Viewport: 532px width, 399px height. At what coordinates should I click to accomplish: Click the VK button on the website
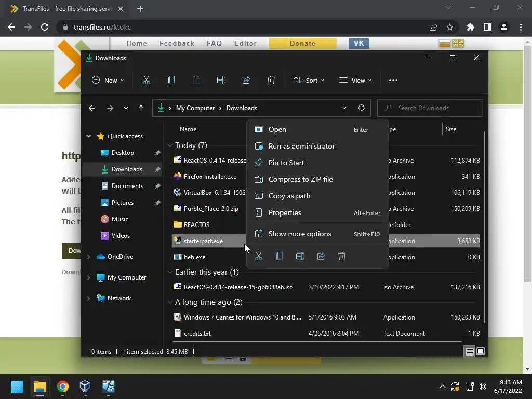click(x=358, y=44)
